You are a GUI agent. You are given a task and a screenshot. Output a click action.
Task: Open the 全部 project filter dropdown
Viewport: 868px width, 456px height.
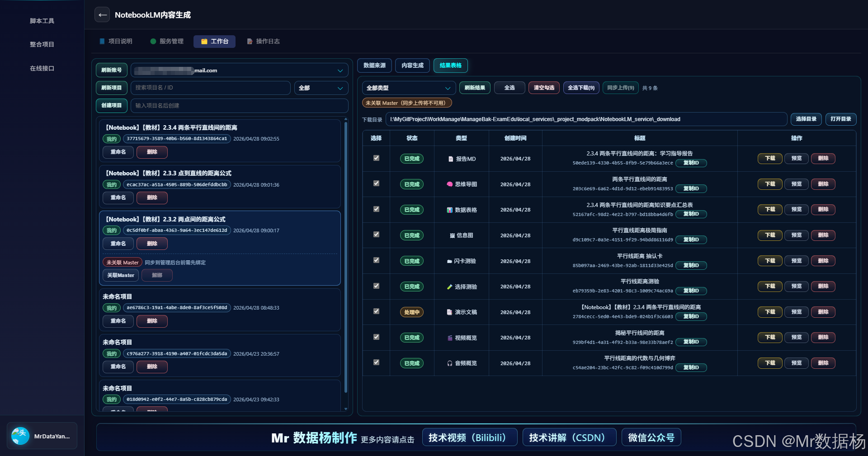(321, 88)
